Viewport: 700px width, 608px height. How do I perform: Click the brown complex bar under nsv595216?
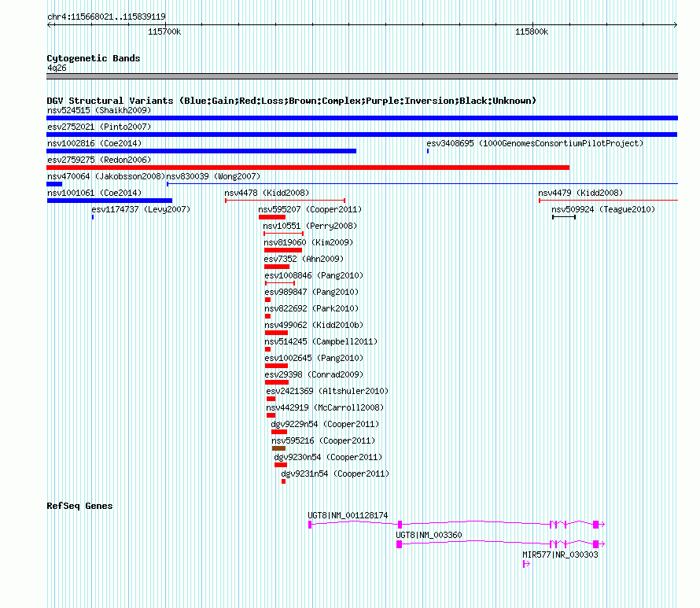[278, 448]
